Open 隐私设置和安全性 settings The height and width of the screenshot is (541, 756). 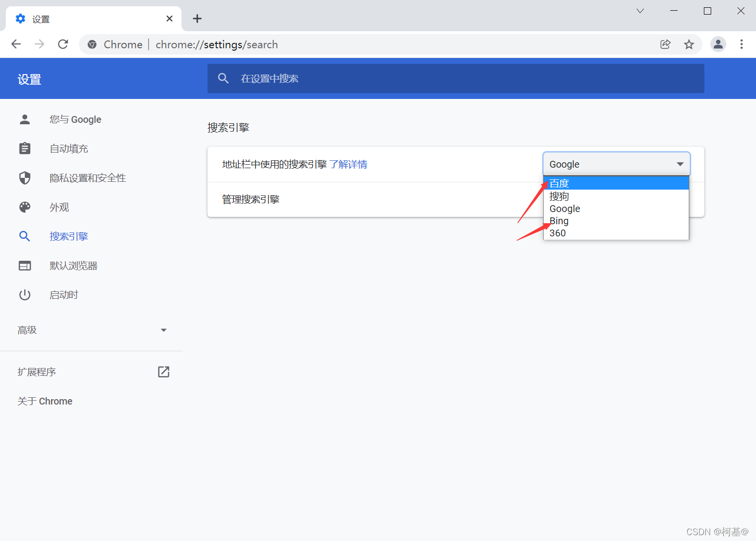coord(88,178)
